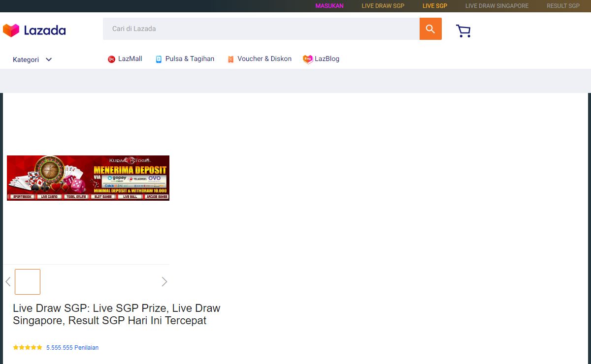Open the LIVE DRAW SINGAPORE menu link

497,6
